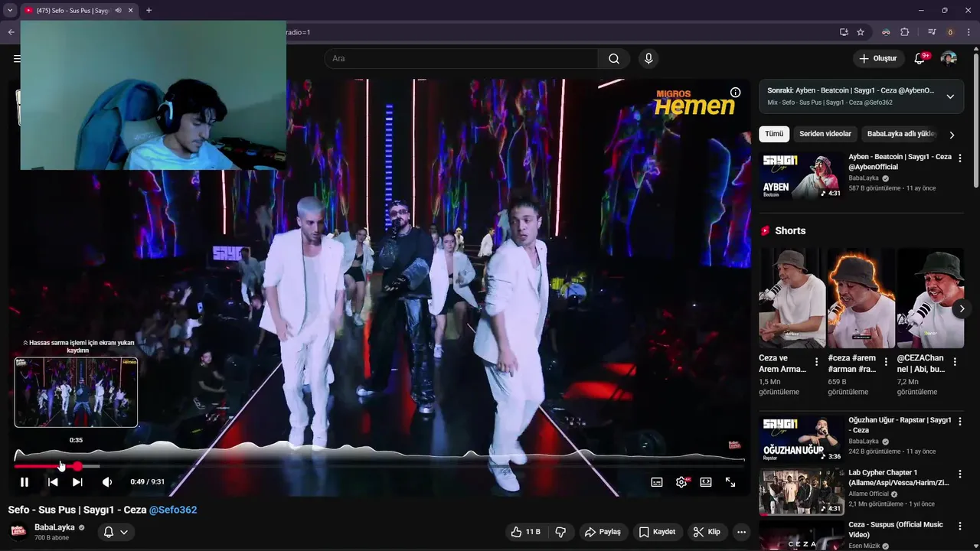Image resolution: width=980 pixels, height=551 pixels.
Task: Open Lab Cypher Chapter 1 video
Action: pos(802,491)
